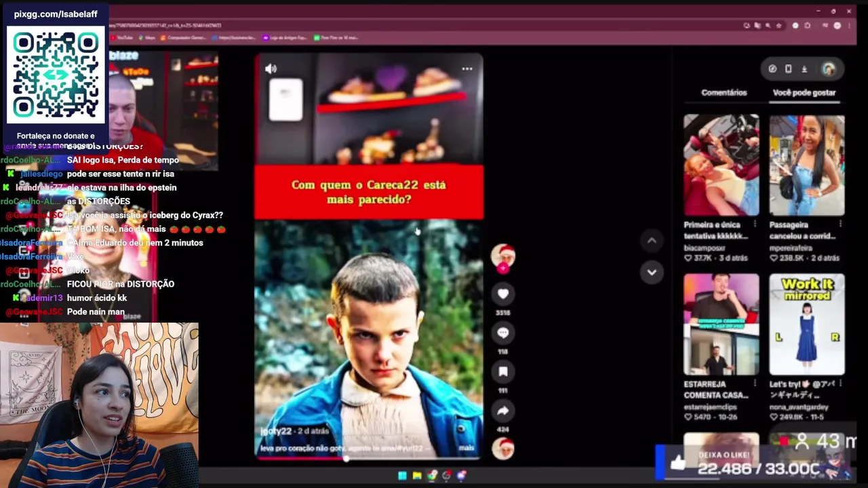Image resolution: width=868 pixels, height=488 pixels.
Task: Go to next video with down chevron
Action: (x=652, y=272)
